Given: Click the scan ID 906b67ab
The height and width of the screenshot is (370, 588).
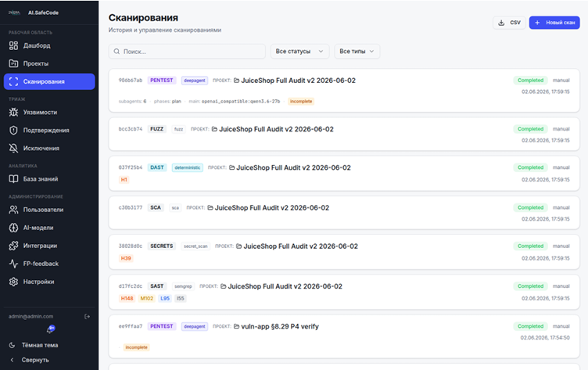Looking at the screenshot, I should point(131,81).
